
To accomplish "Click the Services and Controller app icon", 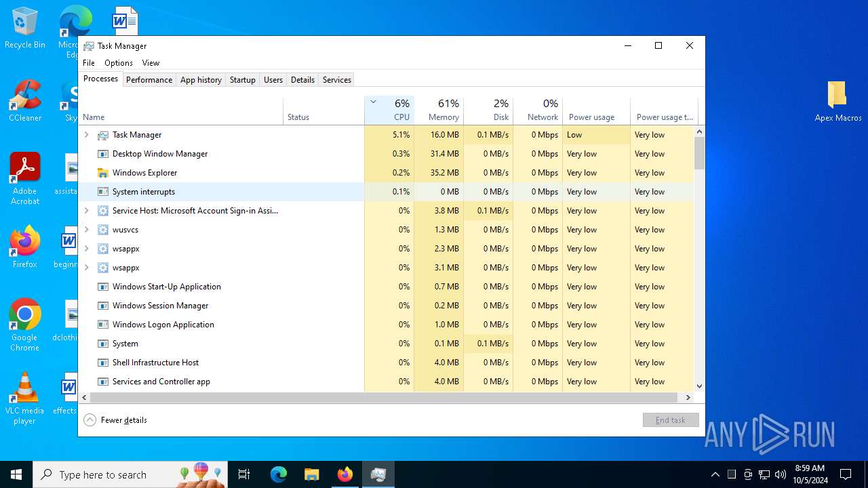I will coord(103,382).
